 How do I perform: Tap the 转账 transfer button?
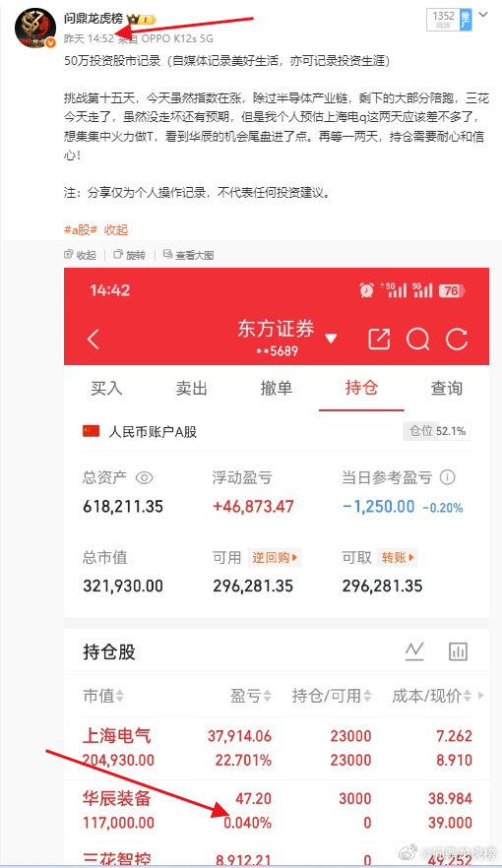click(x=397, y=557)
